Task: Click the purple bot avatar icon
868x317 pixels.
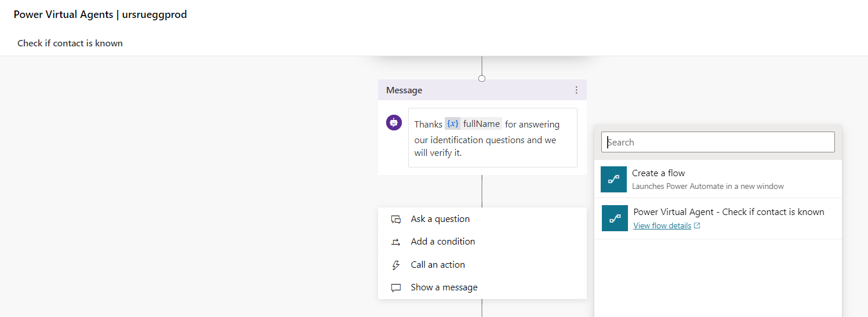Action: (x=394, y=122)
